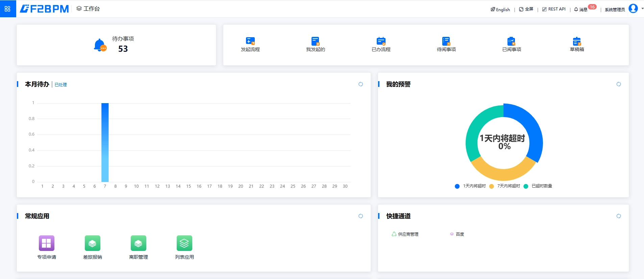Viewport: 644px width, 279px height.
Task: Open the 供应商管理 quick link
Action: pos(405,234)
